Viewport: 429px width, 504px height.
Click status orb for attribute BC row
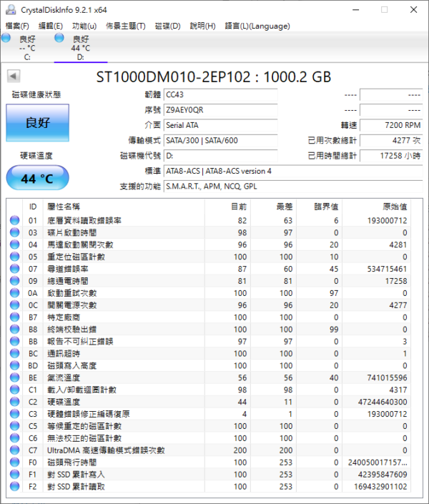point(14,353)
